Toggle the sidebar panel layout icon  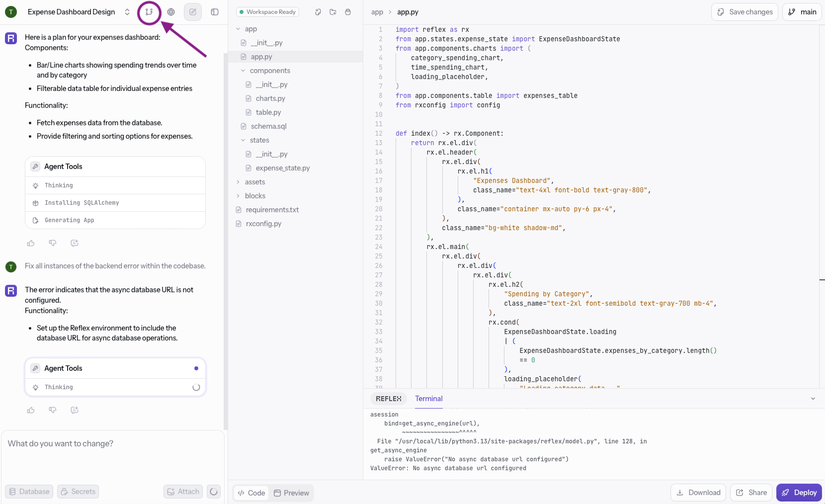point(215,12)
